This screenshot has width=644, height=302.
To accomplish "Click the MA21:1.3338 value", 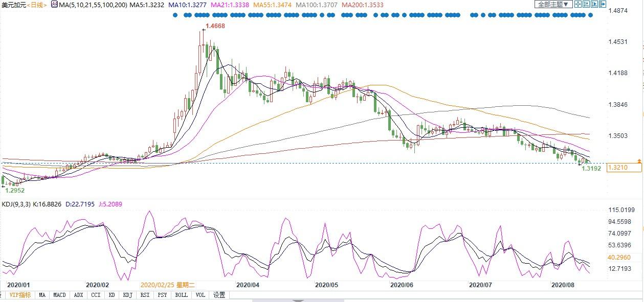I will [231, 5].
